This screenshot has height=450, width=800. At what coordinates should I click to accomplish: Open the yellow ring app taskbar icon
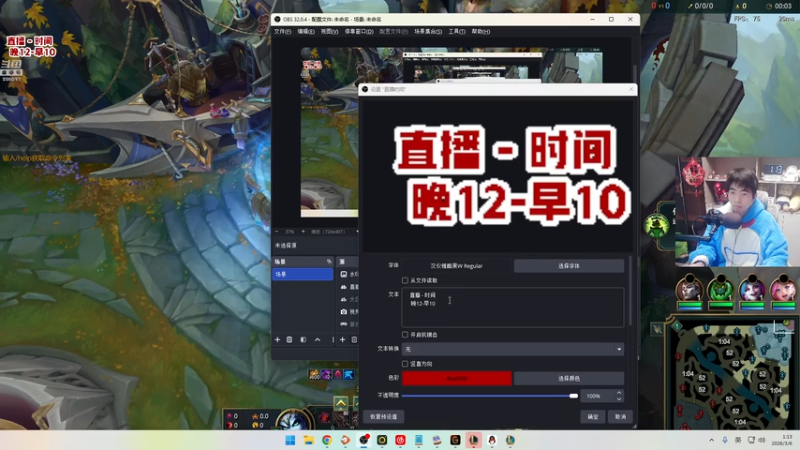point(382,440)
